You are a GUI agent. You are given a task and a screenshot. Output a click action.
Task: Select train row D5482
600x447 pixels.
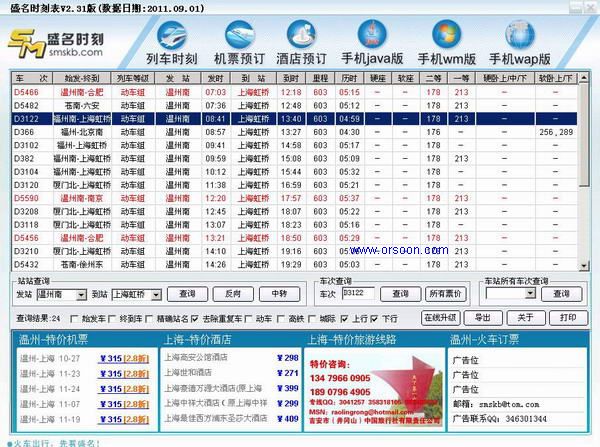[x=295, y=106]
